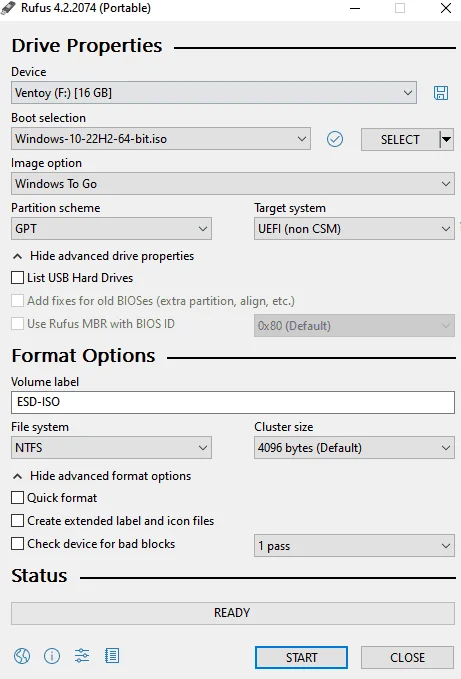This screenshot has width=461, height=679.
Task: Open language selection globe icon
Action: click(22, 656)
